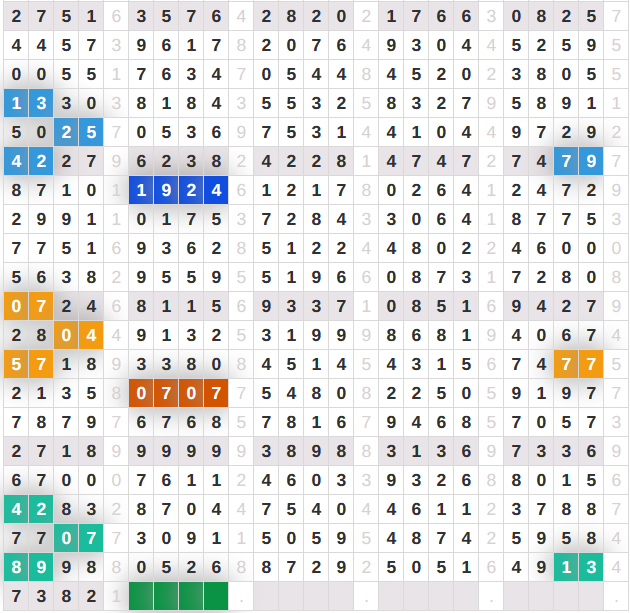Select the light blue 5 after blue 2

tap(91, 132)
